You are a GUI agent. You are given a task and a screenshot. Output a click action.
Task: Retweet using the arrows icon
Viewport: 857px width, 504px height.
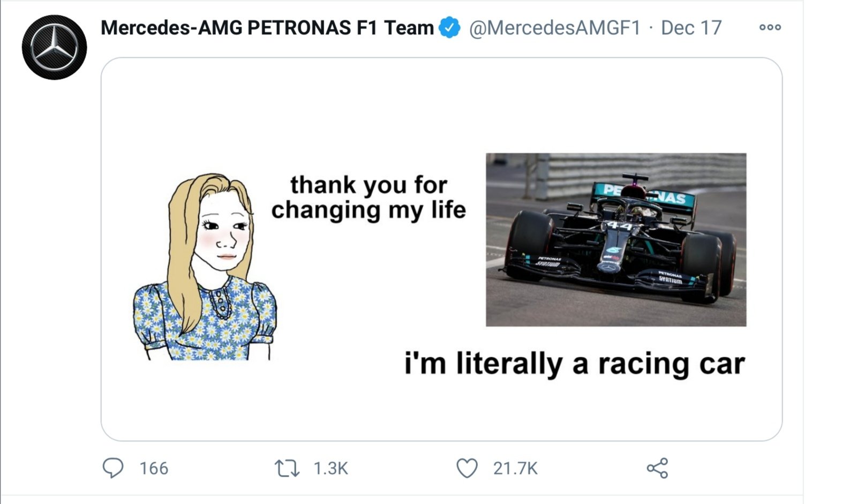(287, 469)
